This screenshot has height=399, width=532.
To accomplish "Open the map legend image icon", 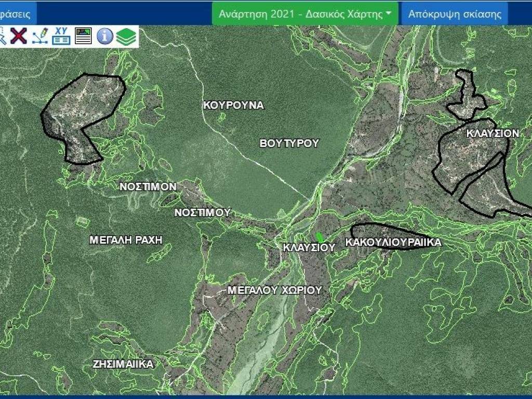I will click(83, 36).
